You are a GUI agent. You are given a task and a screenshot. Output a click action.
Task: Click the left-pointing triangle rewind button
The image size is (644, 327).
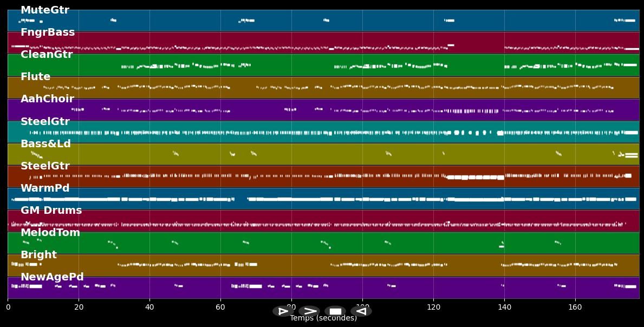click(361, 311)
